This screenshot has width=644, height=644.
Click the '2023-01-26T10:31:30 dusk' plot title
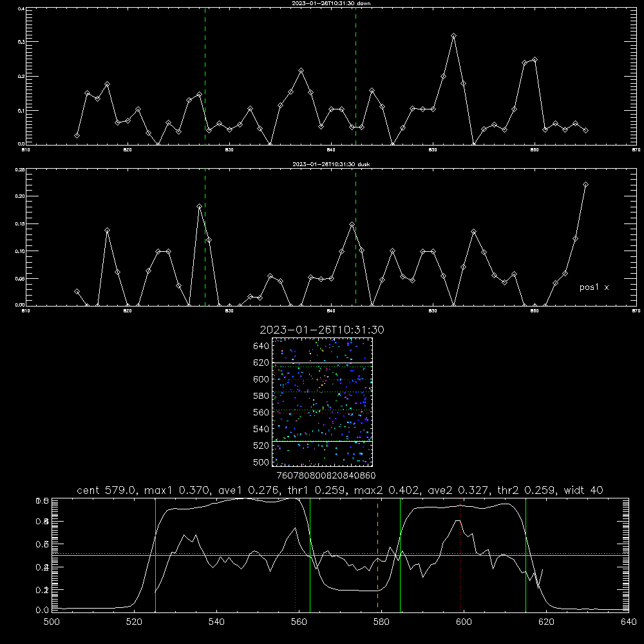point(331,164)
